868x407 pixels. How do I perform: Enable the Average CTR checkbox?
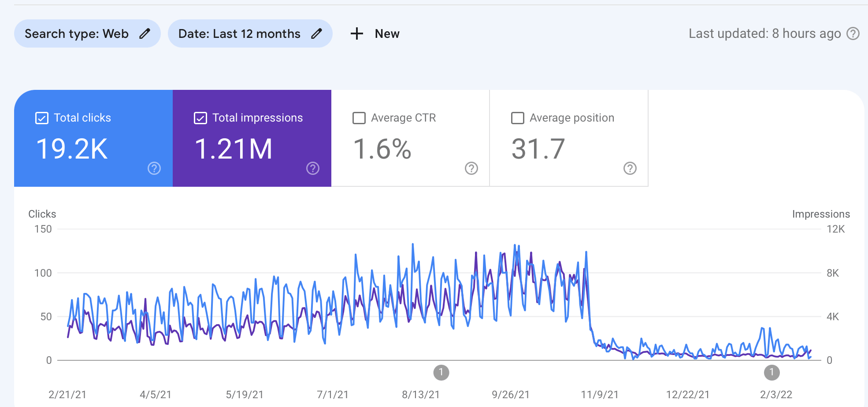(359, 118)
